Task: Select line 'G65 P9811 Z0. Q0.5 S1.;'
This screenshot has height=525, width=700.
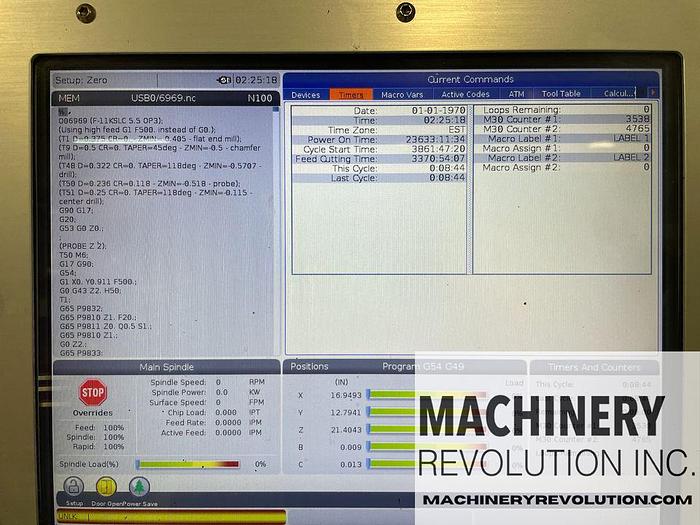Action: coord(105,326)
